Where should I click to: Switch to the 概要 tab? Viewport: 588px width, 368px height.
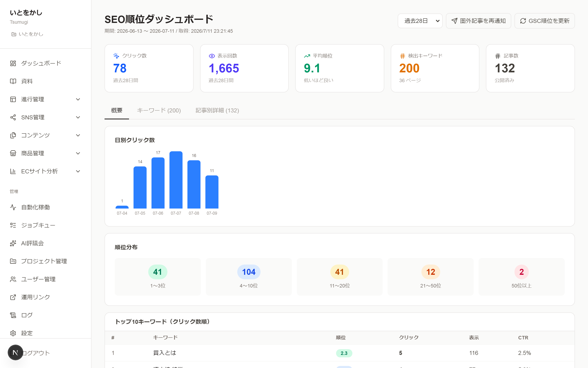pyautogui.click(x=117, y=110)
